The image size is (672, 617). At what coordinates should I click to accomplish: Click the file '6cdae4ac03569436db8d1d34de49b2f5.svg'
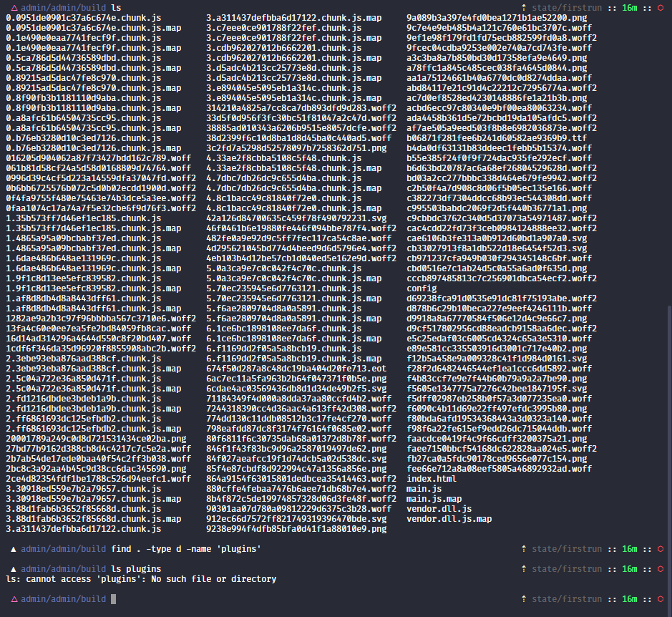click(x=296, y=389)
